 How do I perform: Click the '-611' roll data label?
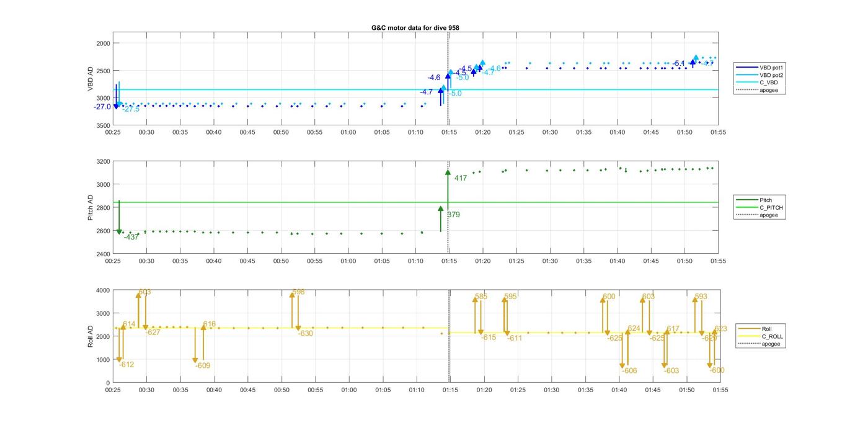click(515, 338)
